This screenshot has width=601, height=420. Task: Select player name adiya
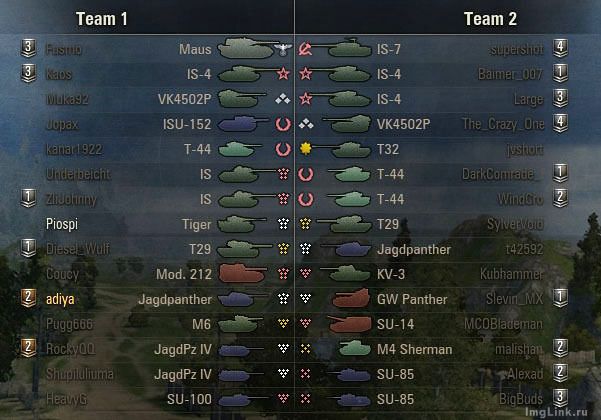pyautogui.click(x=60, y=299)
